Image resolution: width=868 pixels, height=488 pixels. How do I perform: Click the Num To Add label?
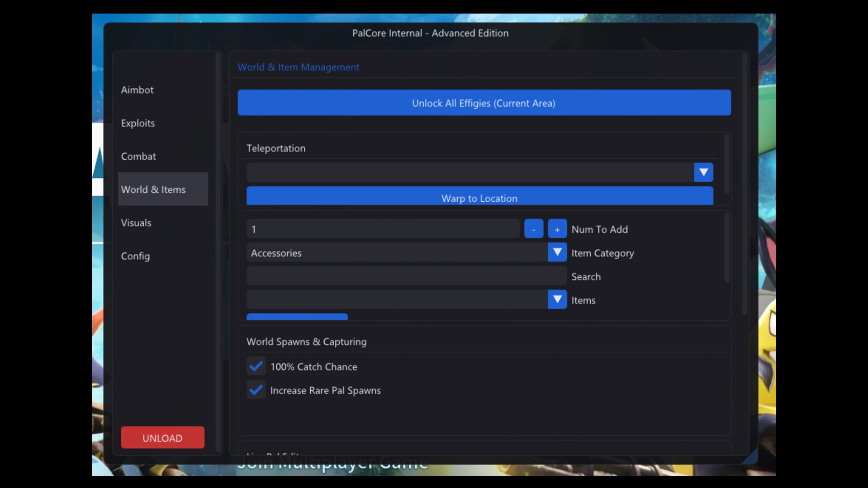[600, 229]
